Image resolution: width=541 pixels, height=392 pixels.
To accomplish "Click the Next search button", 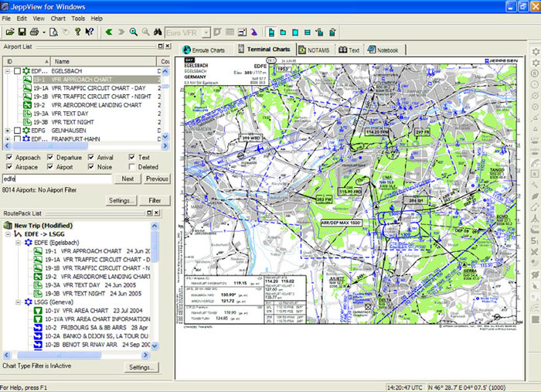I will [128, 179].
